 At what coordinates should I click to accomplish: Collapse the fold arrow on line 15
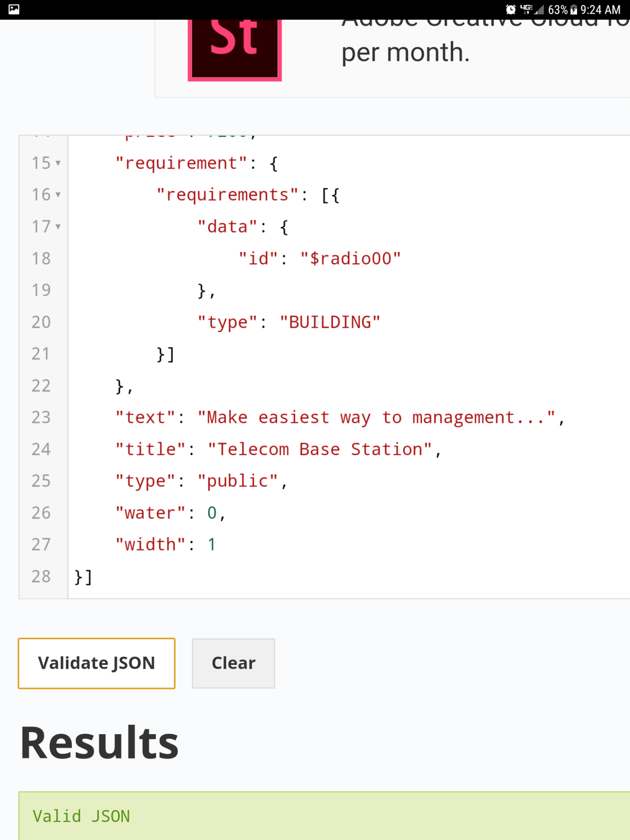(x=58, y=163)
